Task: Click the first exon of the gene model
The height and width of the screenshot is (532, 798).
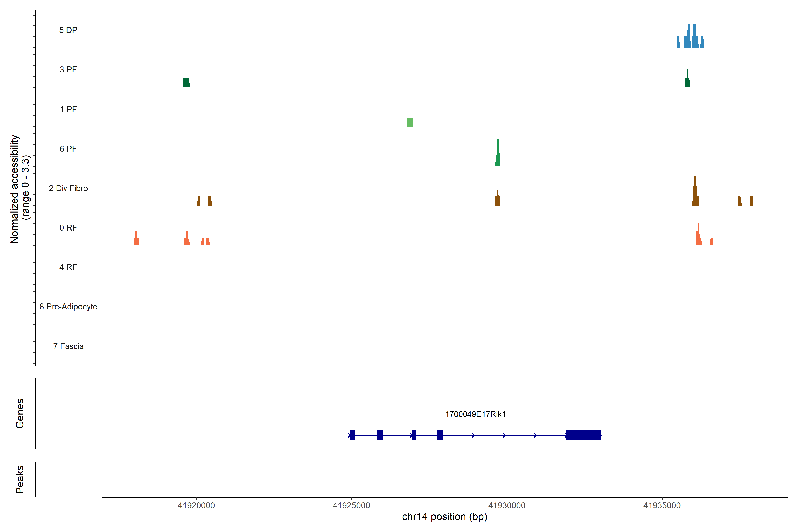Action: (x=352, y=435)
